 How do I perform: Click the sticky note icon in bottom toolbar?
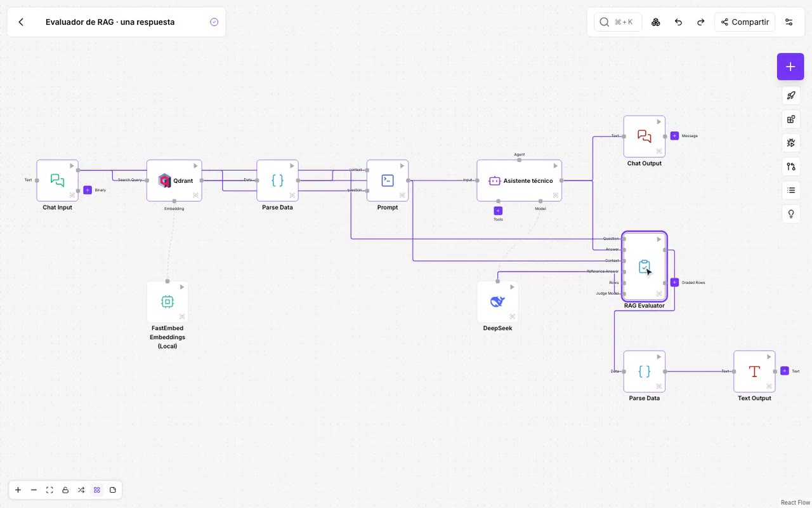[x=113, y=490]
